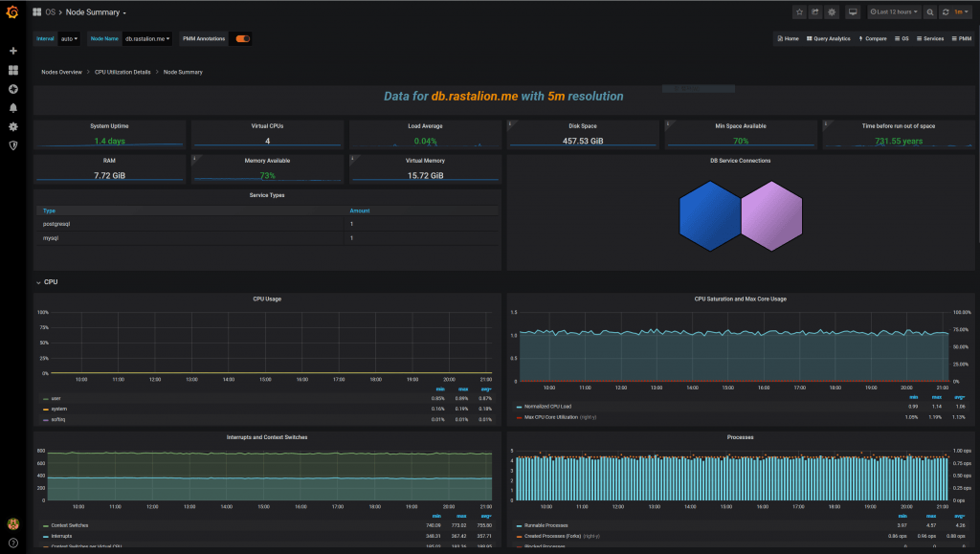Go to the Nodes Overview link
Viewport: 980px width, 554px height.
61,72
